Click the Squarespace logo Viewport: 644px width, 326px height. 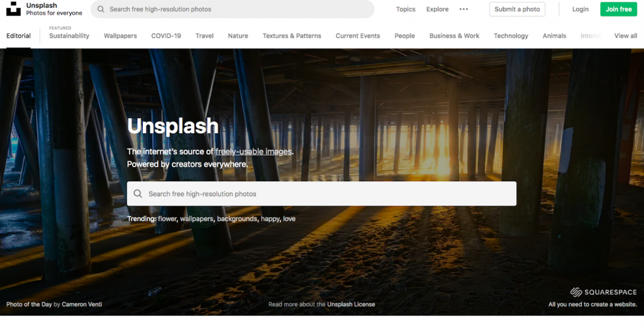602,292
